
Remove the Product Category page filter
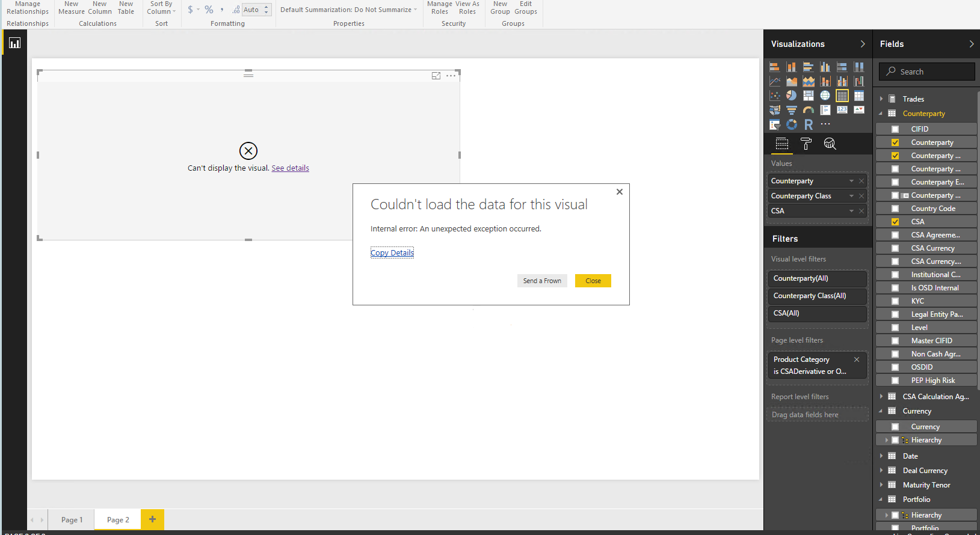coord(857,359)
